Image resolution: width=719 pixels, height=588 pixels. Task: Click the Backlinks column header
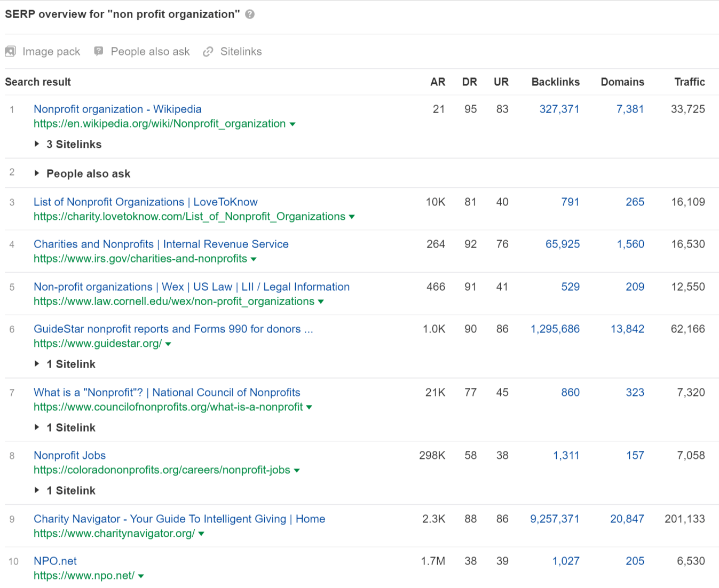pyautogui.click(x=555, y=82)
